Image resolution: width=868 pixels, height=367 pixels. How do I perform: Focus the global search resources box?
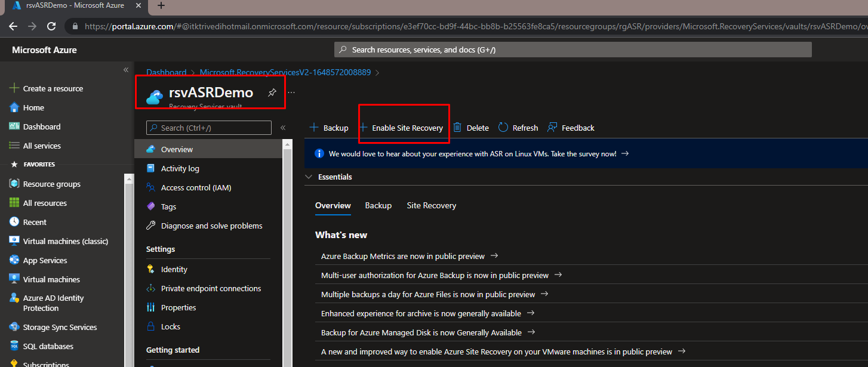[572, 50]
